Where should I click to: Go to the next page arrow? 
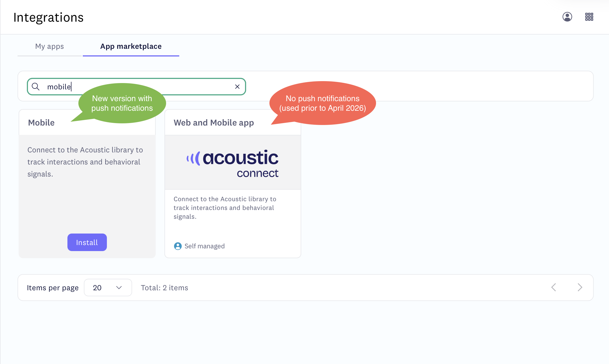[x=580, y=287]
